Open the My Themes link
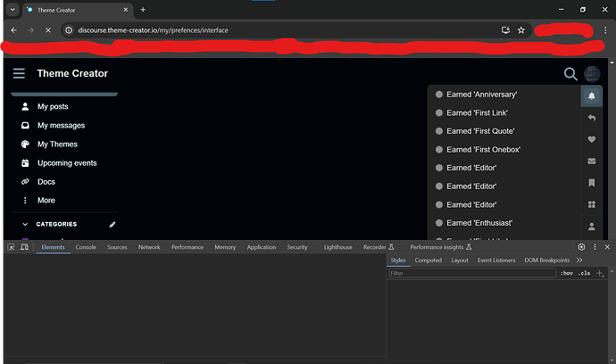616x364 pixels. click(57, 145)
